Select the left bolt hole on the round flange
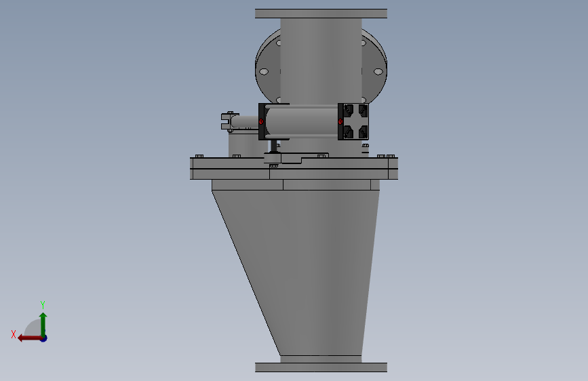The height and width of the screenshot is (381, 588). pyautogui.click(x=264, y=72)
